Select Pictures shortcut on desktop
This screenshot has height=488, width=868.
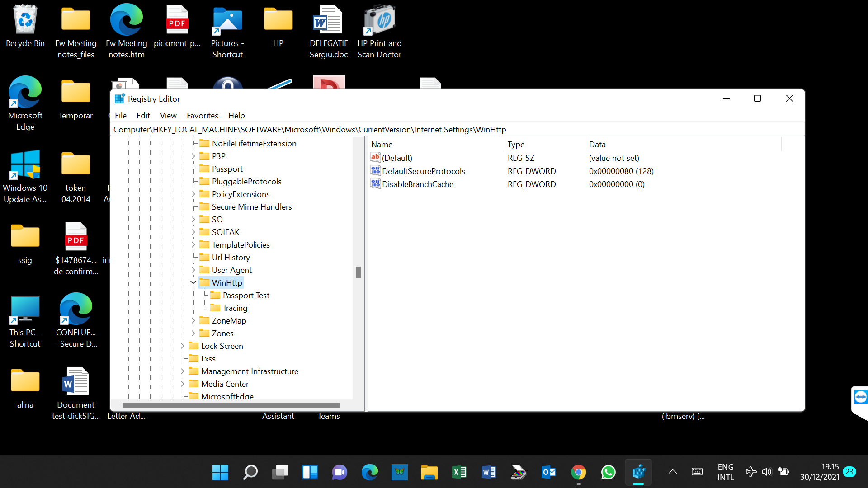click(x=227, y=32)
